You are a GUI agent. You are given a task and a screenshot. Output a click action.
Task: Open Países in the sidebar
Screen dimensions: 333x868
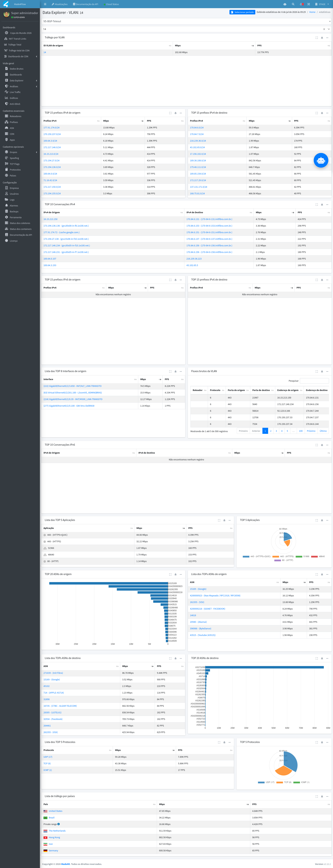click(13, 176)
